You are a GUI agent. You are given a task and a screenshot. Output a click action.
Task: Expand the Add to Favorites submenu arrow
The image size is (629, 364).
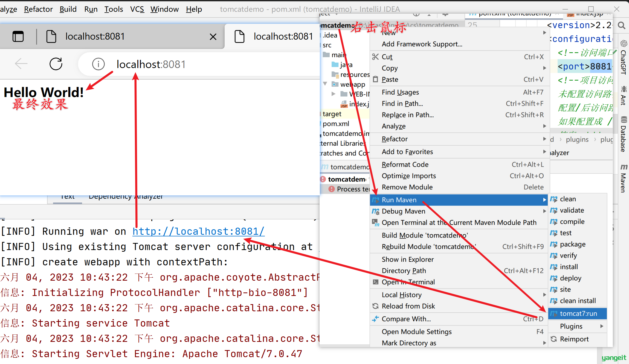[x=544, y=152]
